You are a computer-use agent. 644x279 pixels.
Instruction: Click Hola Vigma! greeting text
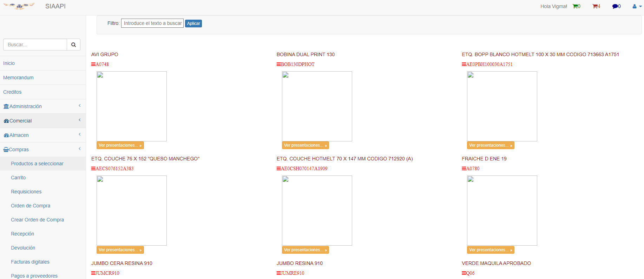554,6
